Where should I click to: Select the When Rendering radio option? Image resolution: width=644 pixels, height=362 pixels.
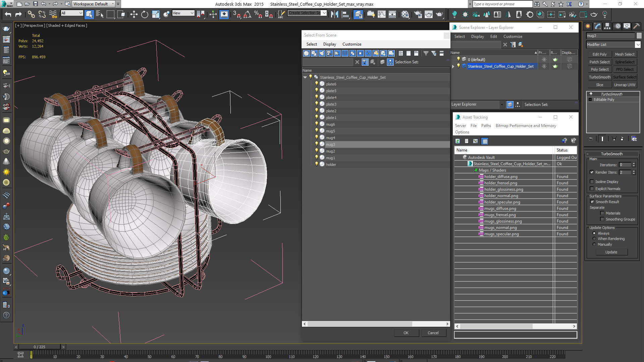[x=594, y=239]
